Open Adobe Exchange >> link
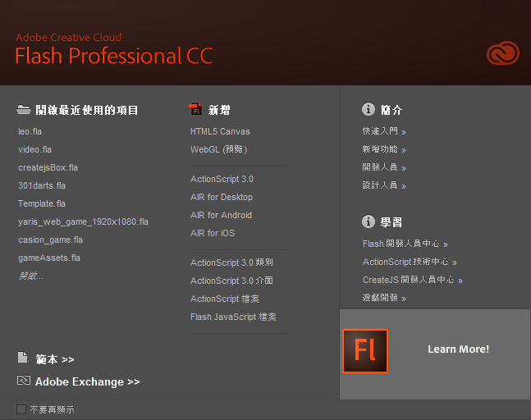The width and height of the screenshot is (531, 420). [x=87, y=381]
